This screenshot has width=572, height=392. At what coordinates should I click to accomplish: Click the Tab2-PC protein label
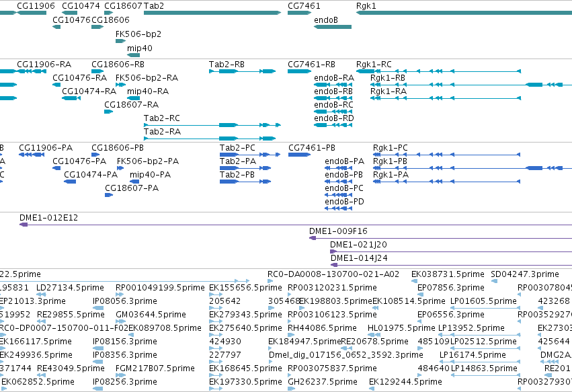coord(237,148)
